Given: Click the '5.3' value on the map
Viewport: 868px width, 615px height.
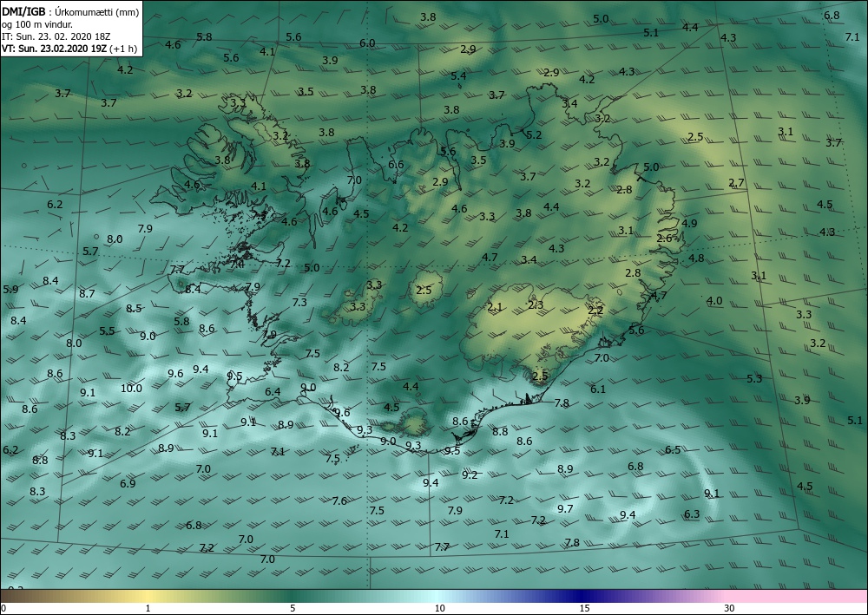Looking at the screenshot, I should [754, 379].
